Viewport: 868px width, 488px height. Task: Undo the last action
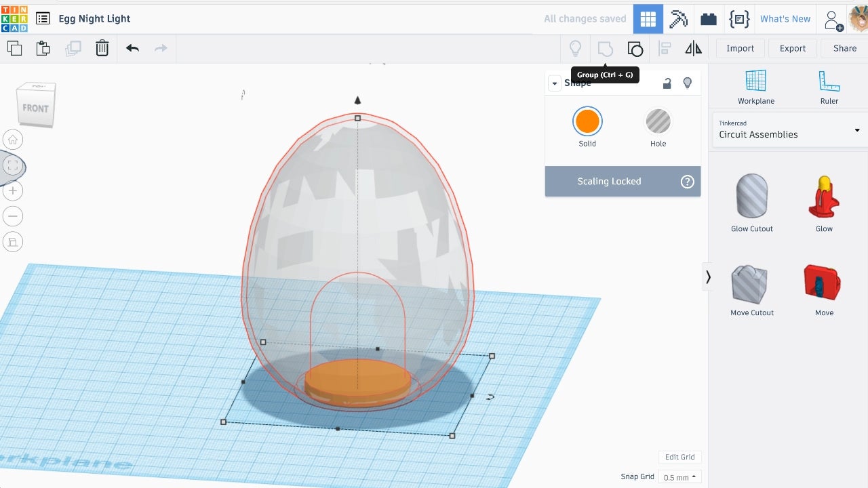click(x=132, y=48)
